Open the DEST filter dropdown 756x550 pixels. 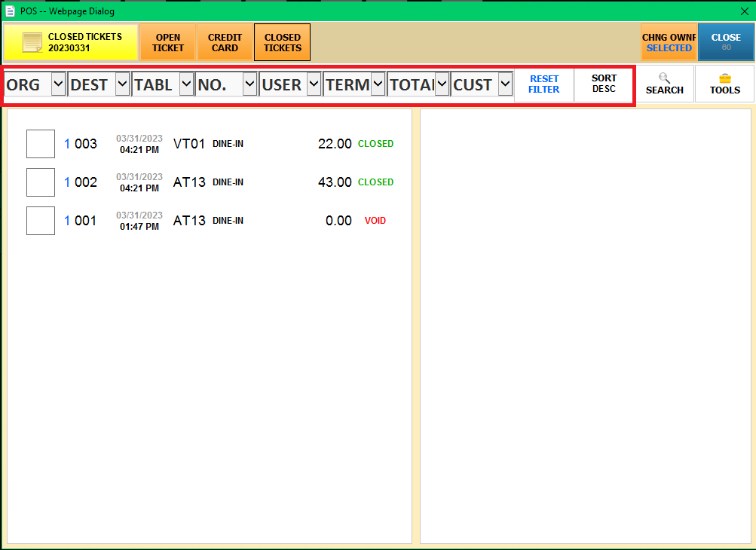click(122, 84)
